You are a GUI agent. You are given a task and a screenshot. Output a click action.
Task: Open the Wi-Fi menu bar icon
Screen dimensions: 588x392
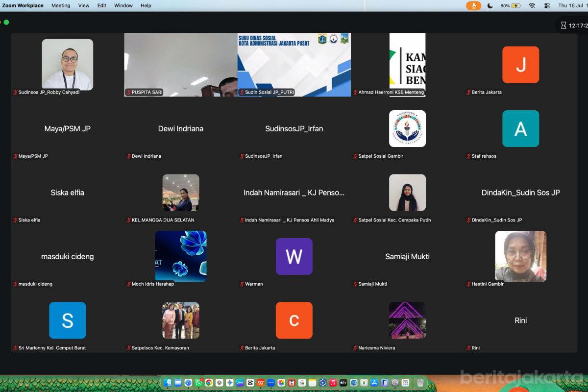point(532,5)
